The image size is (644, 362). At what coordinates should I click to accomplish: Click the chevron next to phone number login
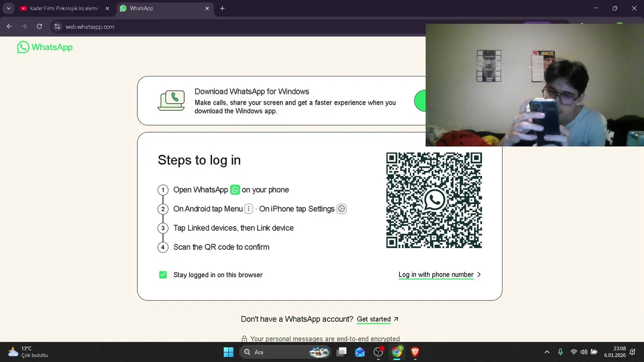point(479,275)
